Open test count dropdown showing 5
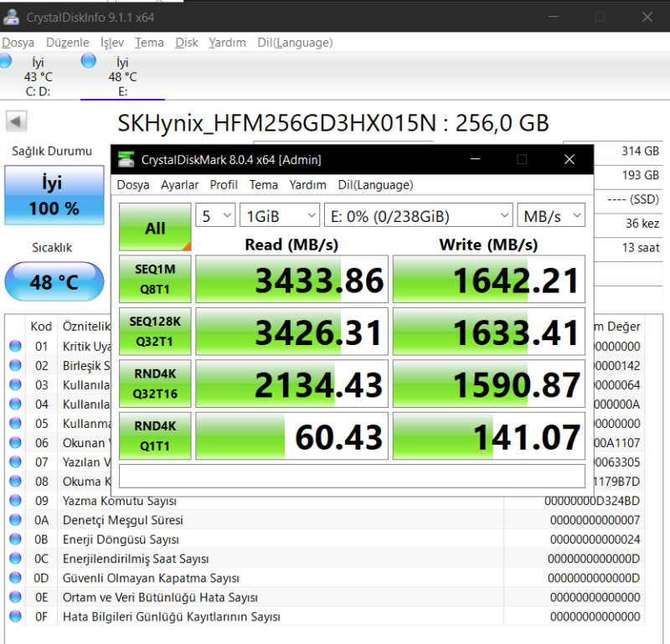The width and height of the screenshot is (670, 644). (215, 215)
